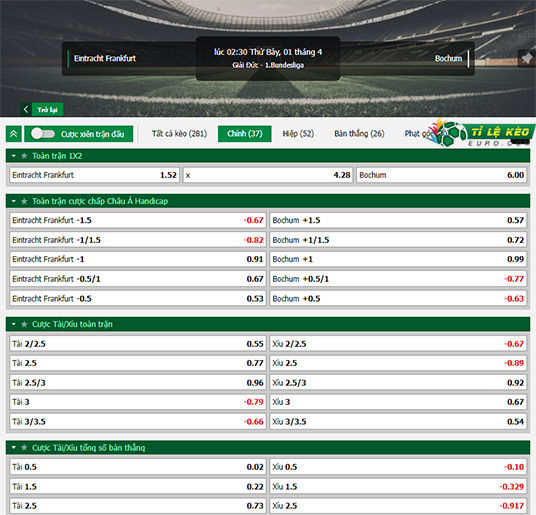Collapse the tổng số bàn thắng section arrow
The width and height of the screenshot is (536, 515).
pyautogui.click(x=14, y=447)
